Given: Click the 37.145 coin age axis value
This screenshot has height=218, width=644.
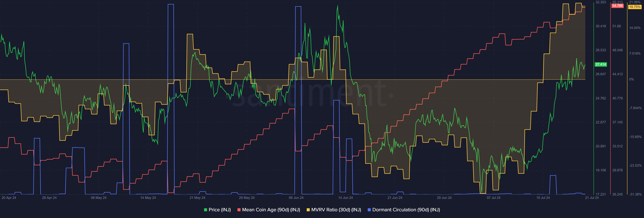Looking at the screenshot, I should point(618,122).
